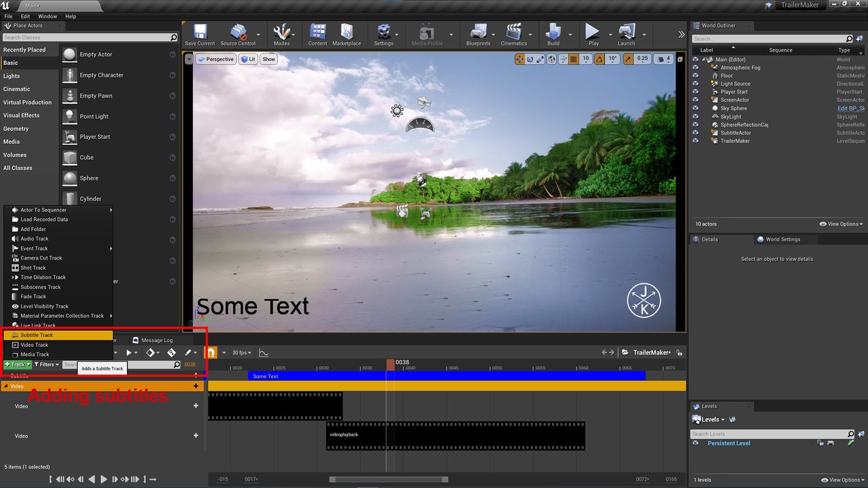Choose Audio Track from the track menu
This screenshot has height=488, width=868.
(x=58, y=239)
